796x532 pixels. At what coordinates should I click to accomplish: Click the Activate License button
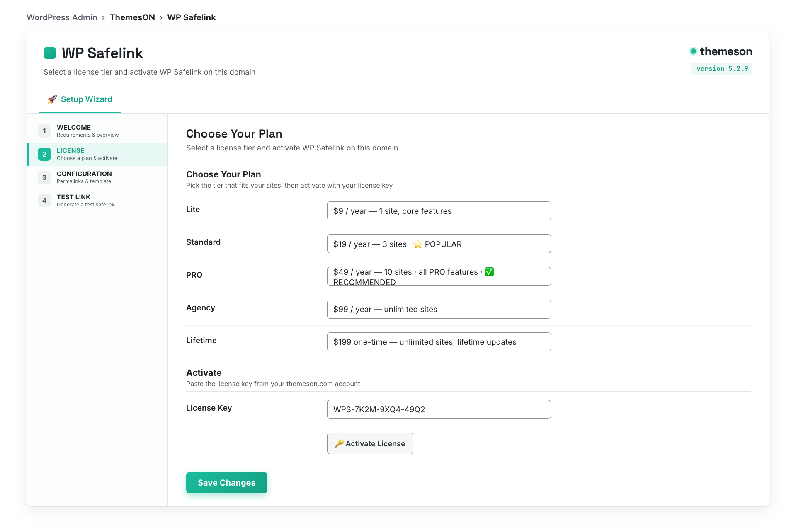(x=370, y=443)
